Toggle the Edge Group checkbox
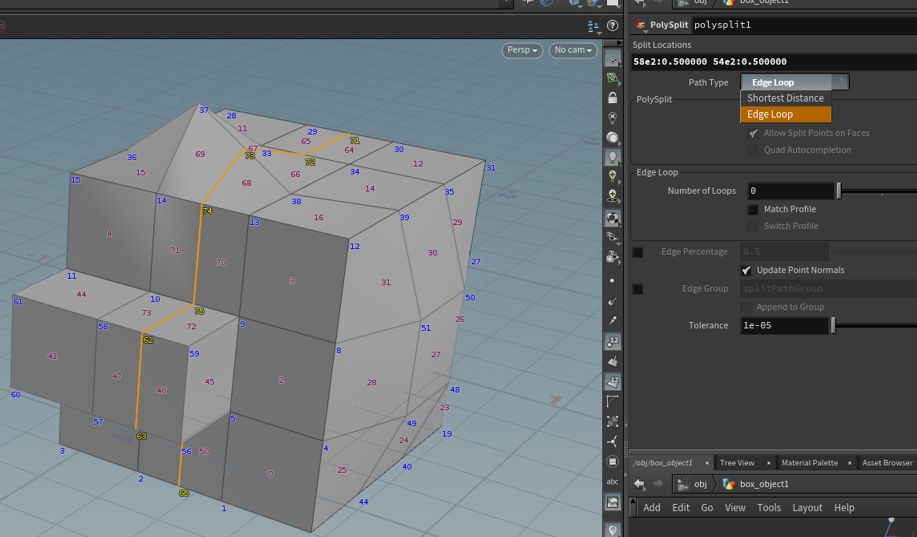Image resolution: width=917 pixels, height=537 pixels. (x=638, y=289)
